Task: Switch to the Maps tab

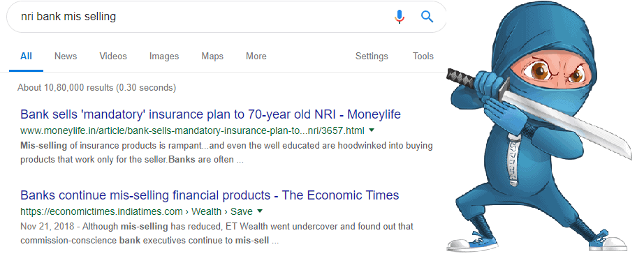Action: (x=212, y=57)
